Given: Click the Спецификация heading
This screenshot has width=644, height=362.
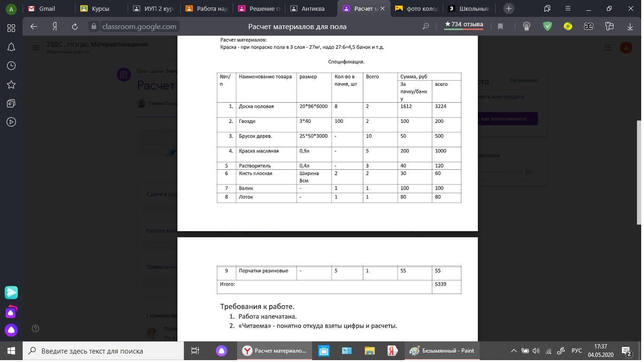Looking at the screenshot, I should click(x=346, y=61).
